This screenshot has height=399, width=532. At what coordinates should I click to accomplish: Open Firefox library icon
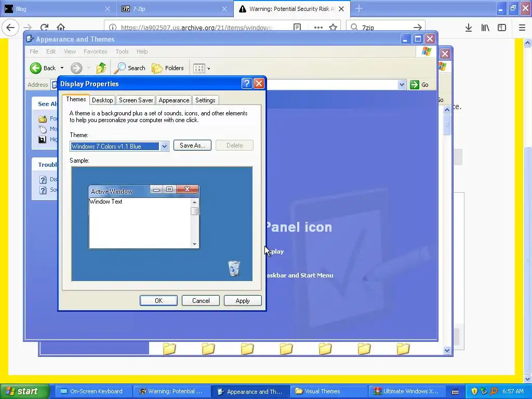tap(485, 28)
